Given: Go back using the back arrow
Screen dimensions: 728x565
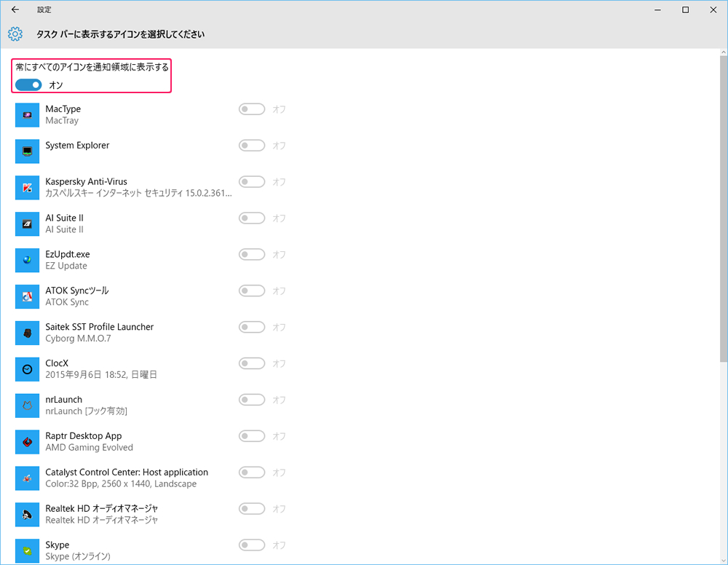Looking at the screenshot, I should click(x=15, y=9).
